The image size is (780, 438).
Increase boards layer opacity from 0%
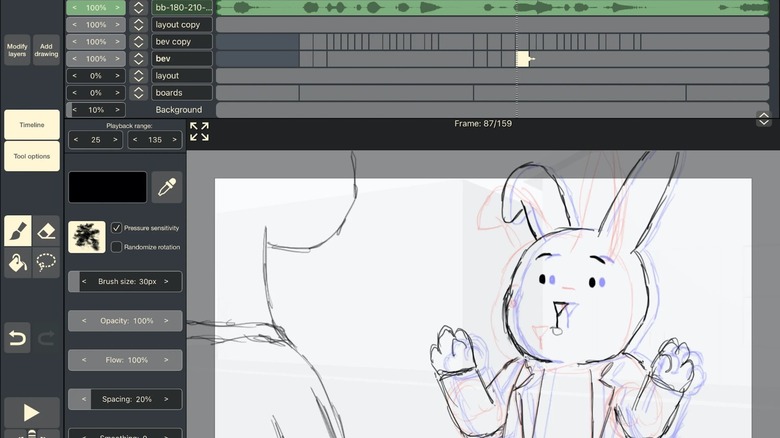[x=117, y=93]
